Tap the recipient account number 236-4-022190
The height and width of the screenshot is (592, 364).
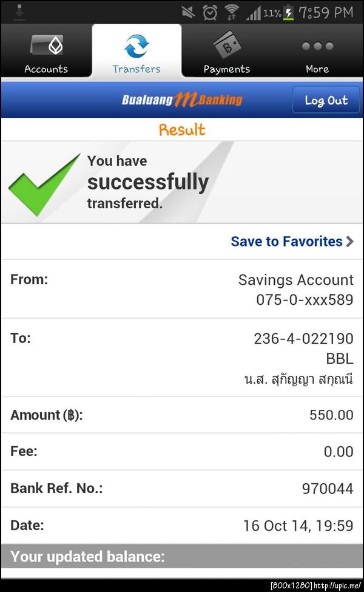click(303, 338)
